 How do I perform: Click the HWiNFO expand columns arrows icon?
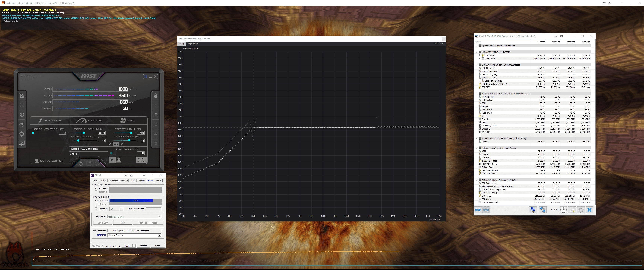(478, 210)
